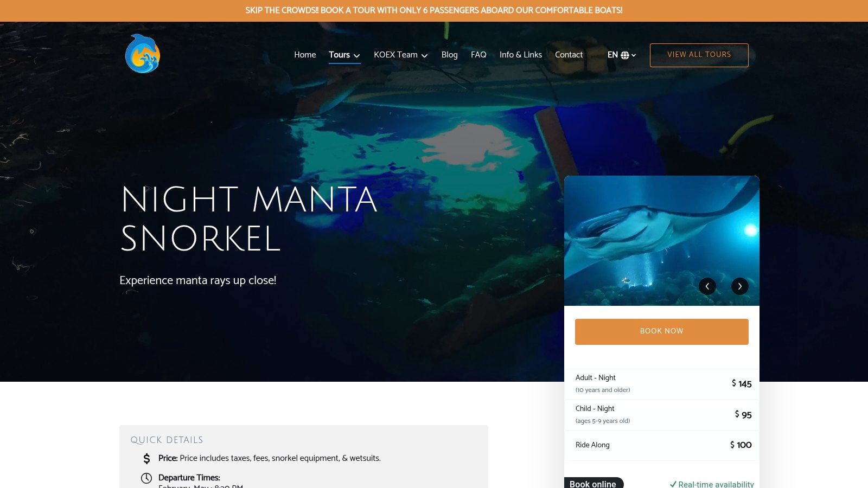Viewport: 868px width, 488px height.
Task: Click the orange Book Now button
Action: tap(662, 332)
